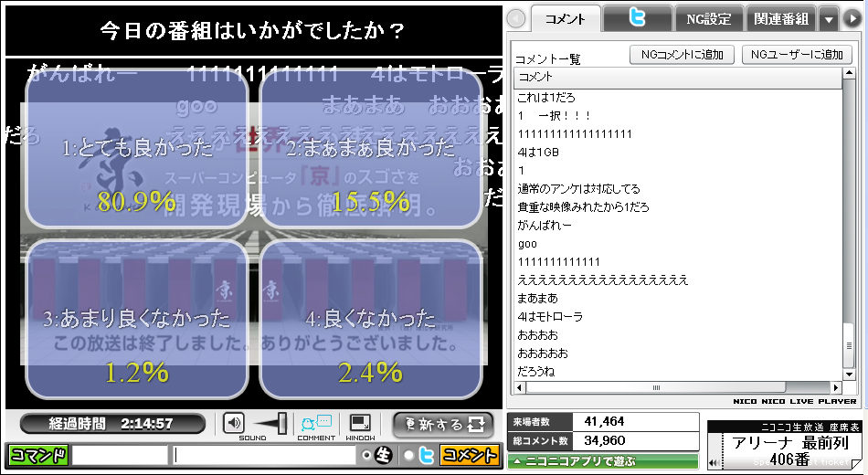Image resolution: width=868 pixels, height=475 pixels.
Task: Click NGユーザーに追加 button
Action: click(x=797, y=54)
